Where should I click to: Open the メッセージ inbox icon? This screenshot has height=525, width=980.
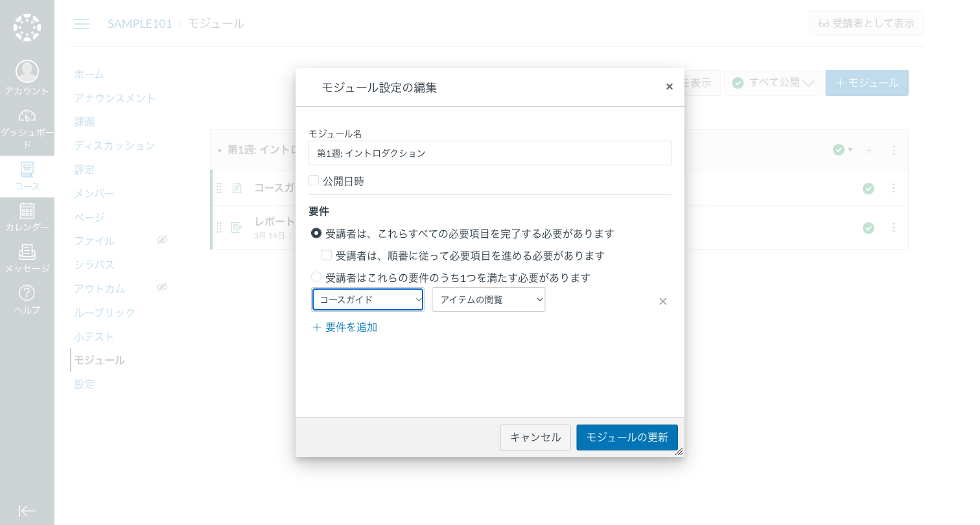point(27,255)
